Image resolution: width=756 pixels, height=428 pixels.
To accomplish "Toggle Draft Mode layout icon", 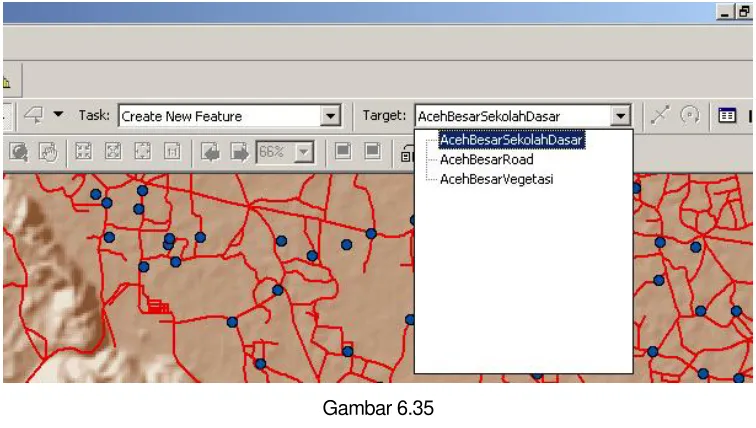I will pos(343,151).
